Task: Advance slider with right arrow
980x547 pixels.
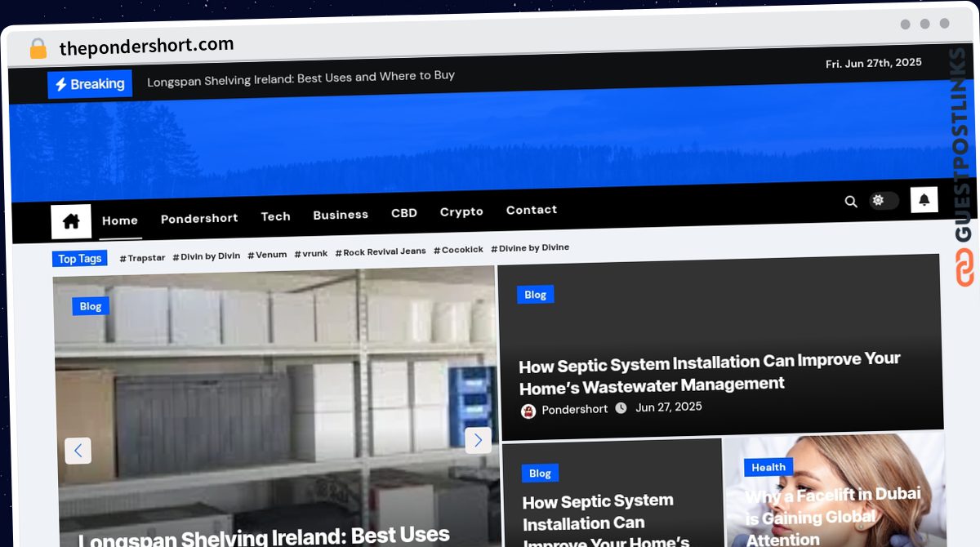Action: click(x=478, y=440)
